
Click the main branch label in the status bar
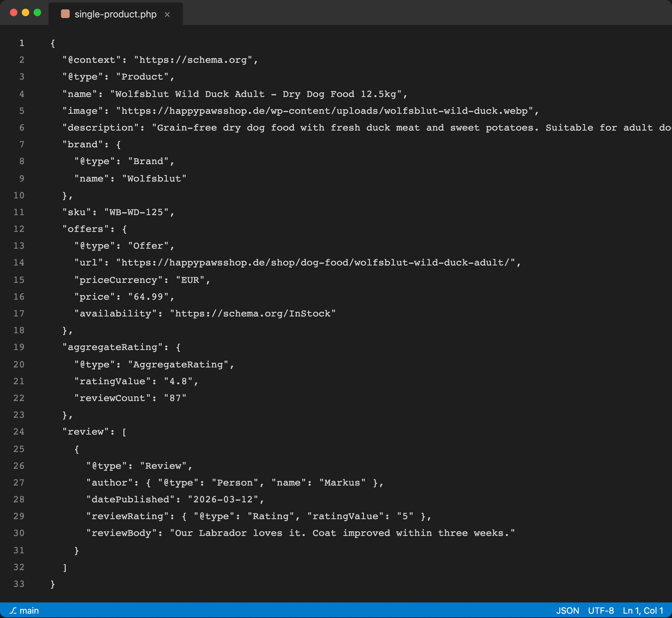[29, 610]
